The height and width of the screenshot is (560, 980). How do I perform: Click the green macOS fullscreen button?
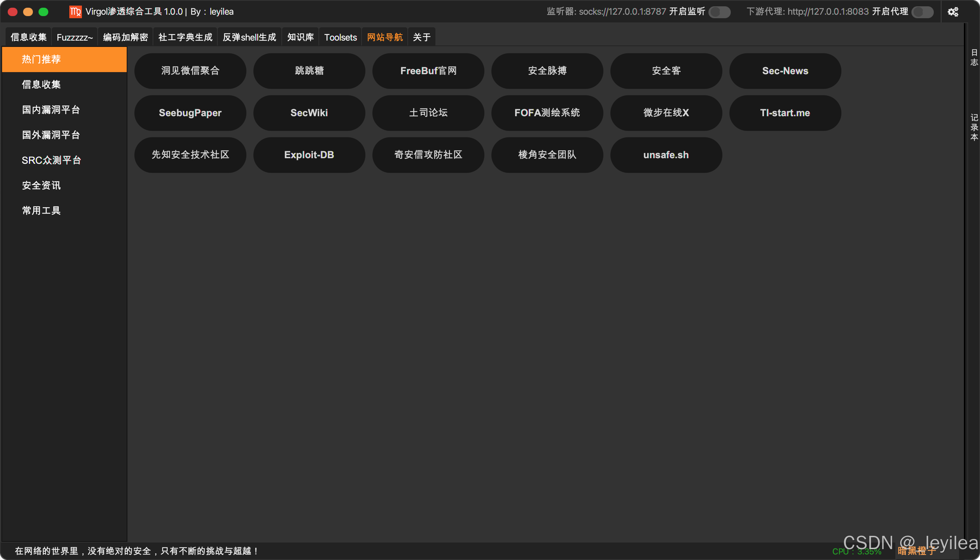tap(43, 12)
